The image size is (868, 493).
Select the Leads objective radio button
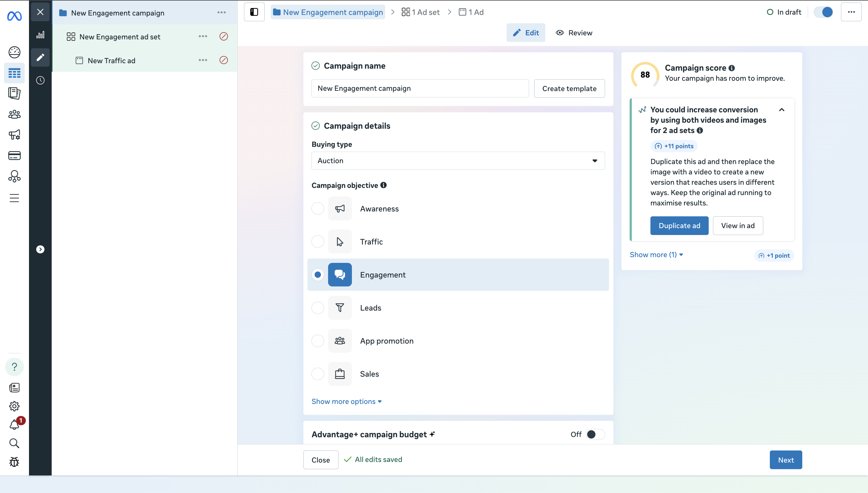pos(318,308)
